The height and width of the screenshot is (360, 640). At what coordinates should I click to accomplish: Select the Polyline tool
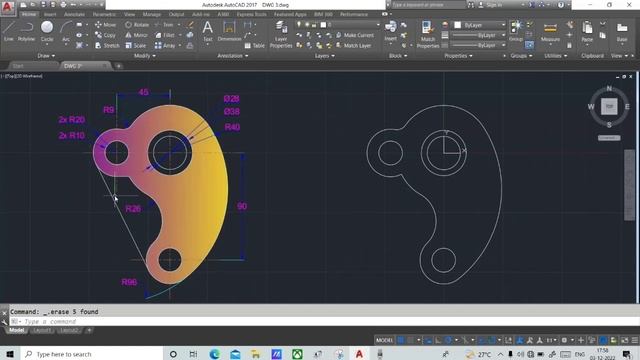[x=26, y=32]
